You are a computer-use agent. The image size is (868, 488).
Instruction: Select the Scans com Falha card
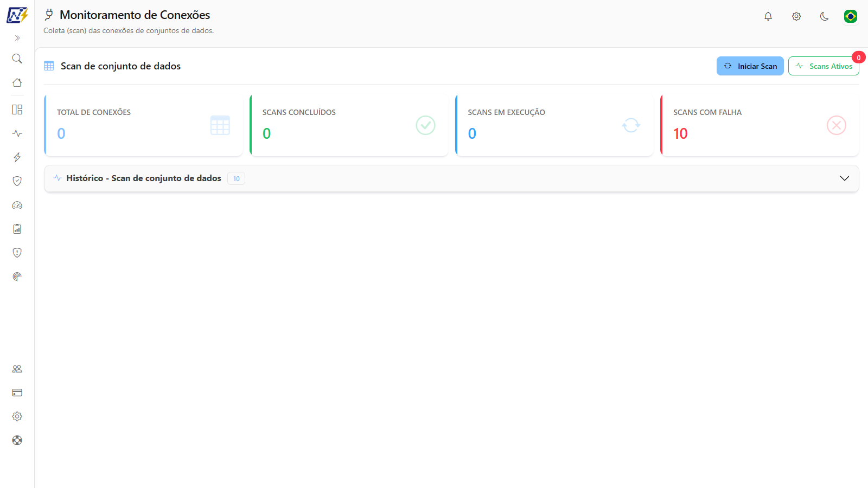pyautogui.click(x=759, y=126)
